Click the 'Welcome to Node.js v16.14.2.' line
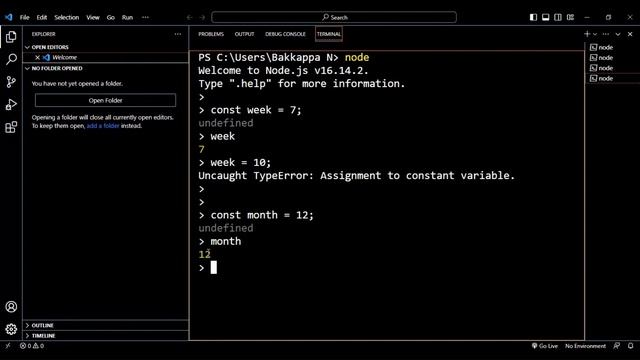The image size is (640, 360). [x=283, y=71]
